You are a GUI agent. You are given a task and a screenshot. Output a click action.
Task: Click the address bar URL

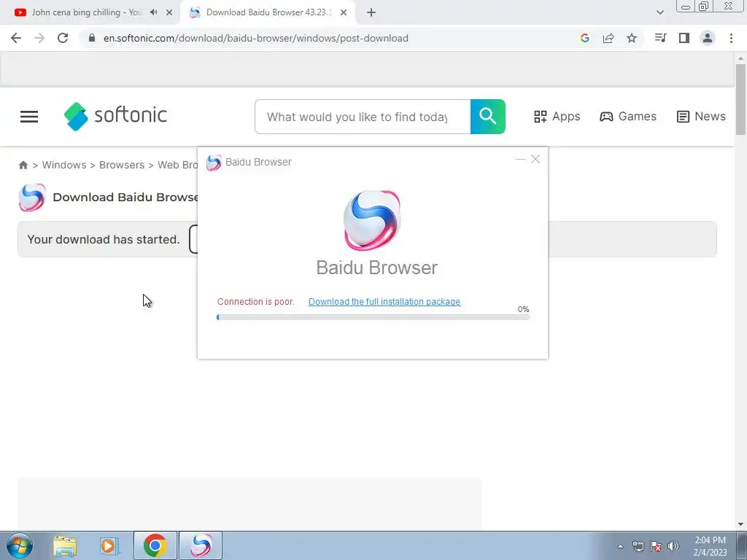[x=256, y=38]
